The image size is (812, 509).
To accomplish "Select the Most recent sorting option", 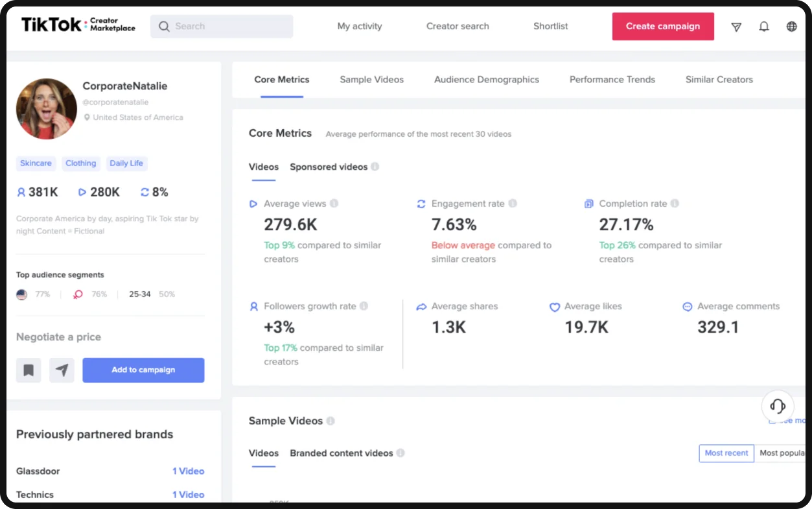I will coord(726,453).
